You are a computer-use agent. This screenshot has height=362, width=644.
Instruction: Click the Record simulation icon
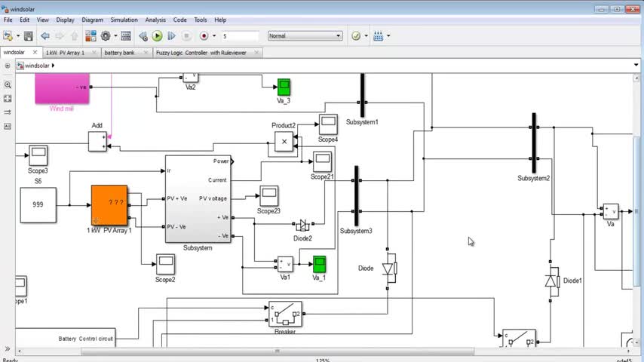204,36
